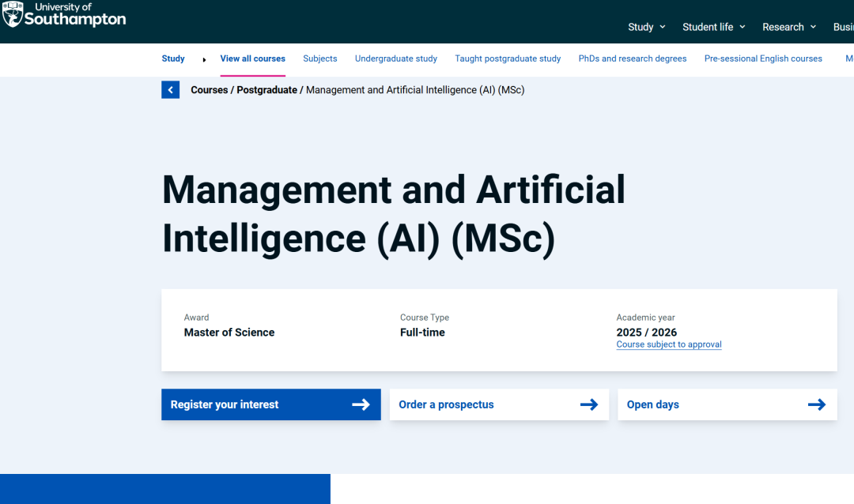Click the Academic year label
This screenshot has width=854, height=504.
coord(645,318)
